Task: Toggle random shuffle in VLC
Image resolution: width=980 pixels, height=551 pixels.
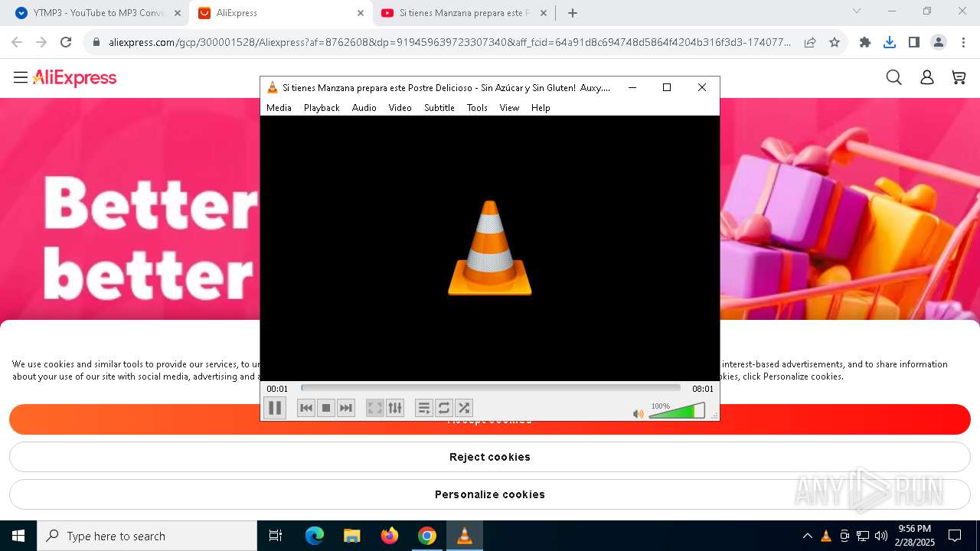Action: coord(464,408)
